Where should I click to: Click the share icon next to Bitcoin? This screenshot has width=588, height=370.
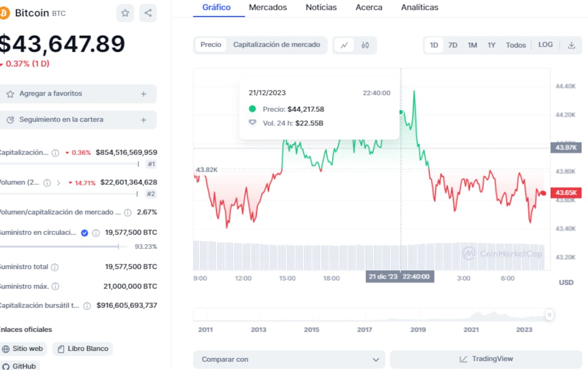pos(148,13)
